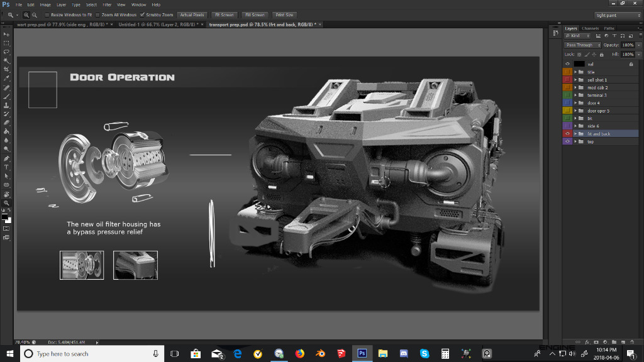
Task: Select the Magic Wand tool
Action: 6,61
